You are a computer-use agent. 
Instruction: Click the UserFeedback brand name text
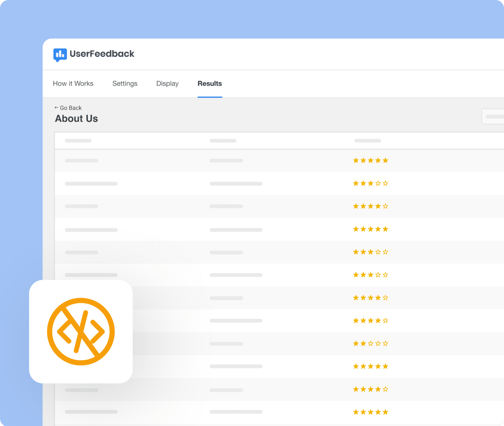(102, 54)
